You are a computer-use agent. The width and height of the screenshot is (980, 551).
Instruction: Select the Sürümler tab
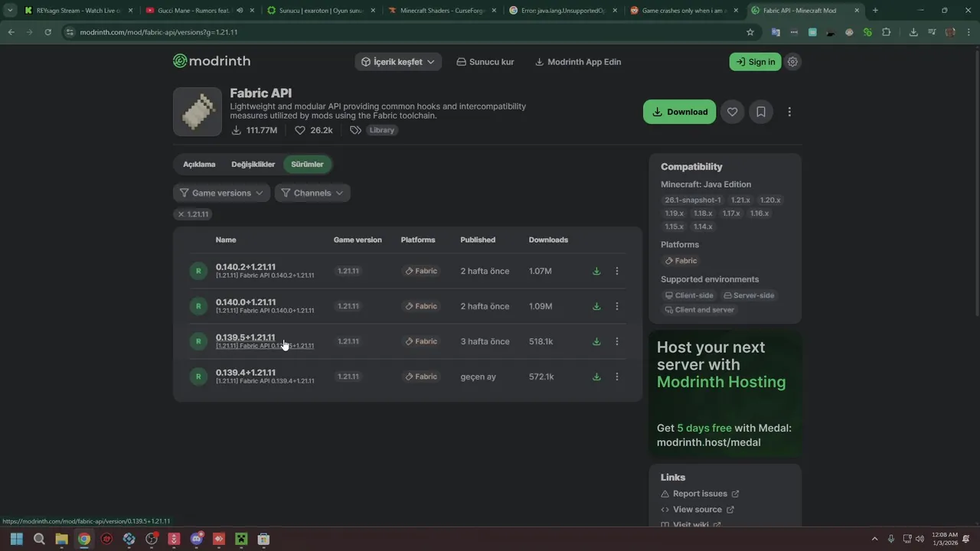[307, 165]
